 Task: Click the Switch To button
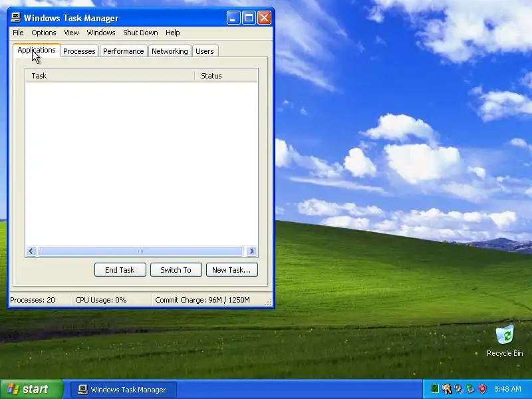(176, 270)
